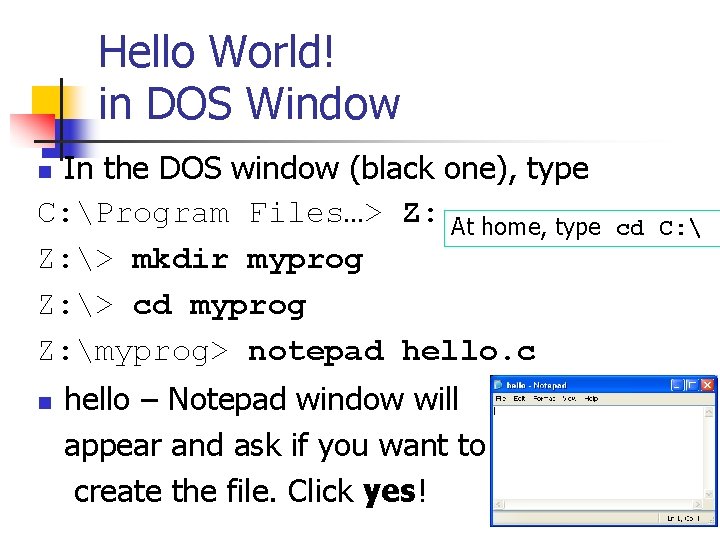Click 'hello – Notepad window will' line
The width and height of the screenshot is (720, 540).
pyautogui.click(x=261, y=399)
